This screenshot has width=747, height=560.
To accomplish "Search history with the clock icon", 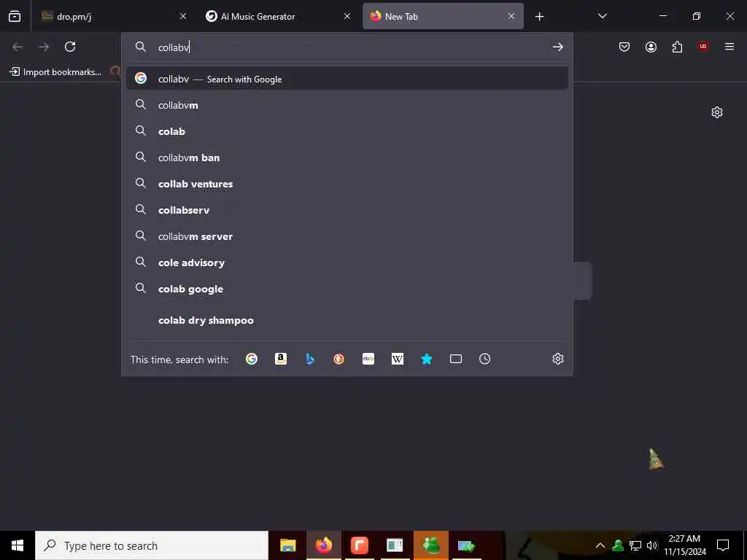I will [x=484, y=359].
